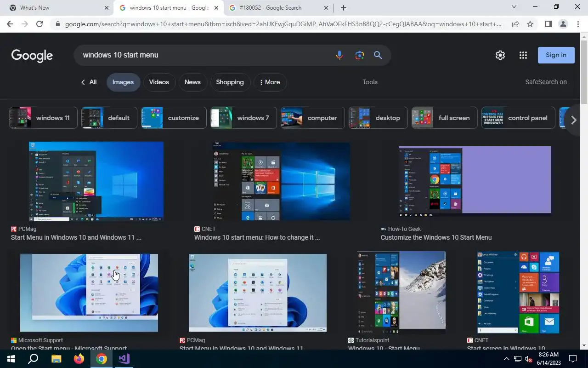Share this page via address bar icon
The width and height of the screenshot is (588, 368).
tap(515, 24)
